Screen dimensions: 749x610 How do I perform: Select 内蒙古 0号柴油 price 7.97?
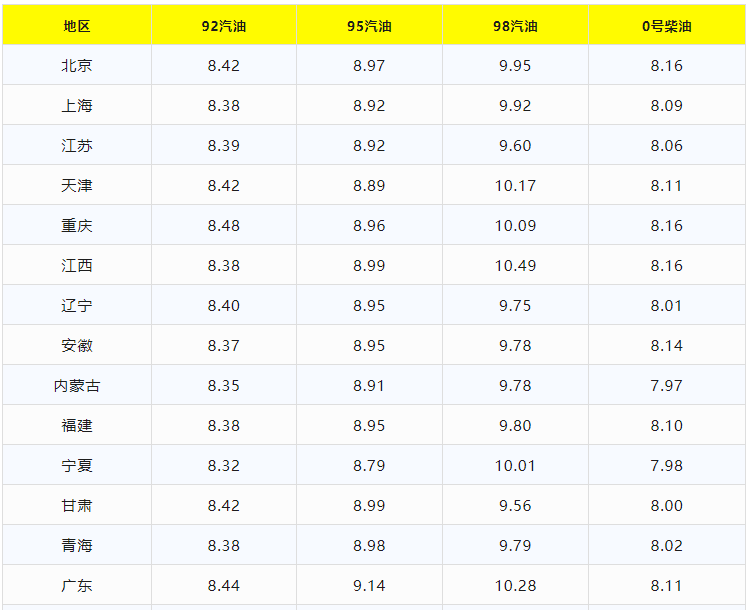coord(667,386)
